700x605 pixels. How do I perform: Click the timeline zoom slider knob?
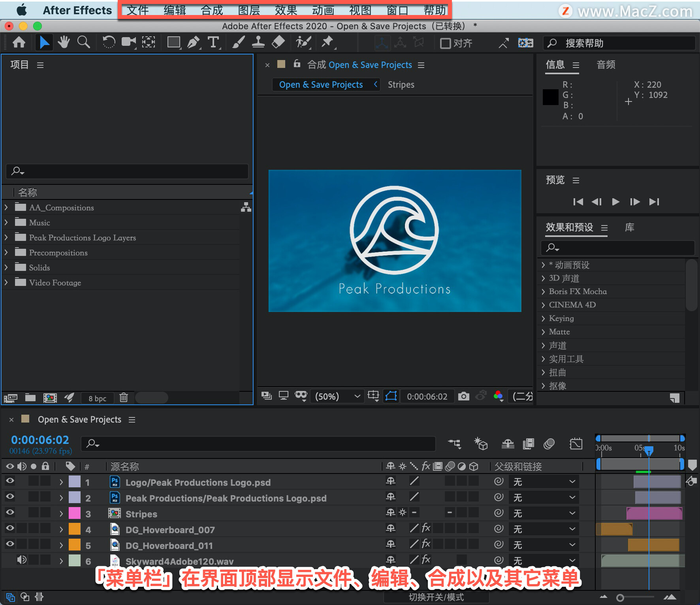[x=620, y=598]
